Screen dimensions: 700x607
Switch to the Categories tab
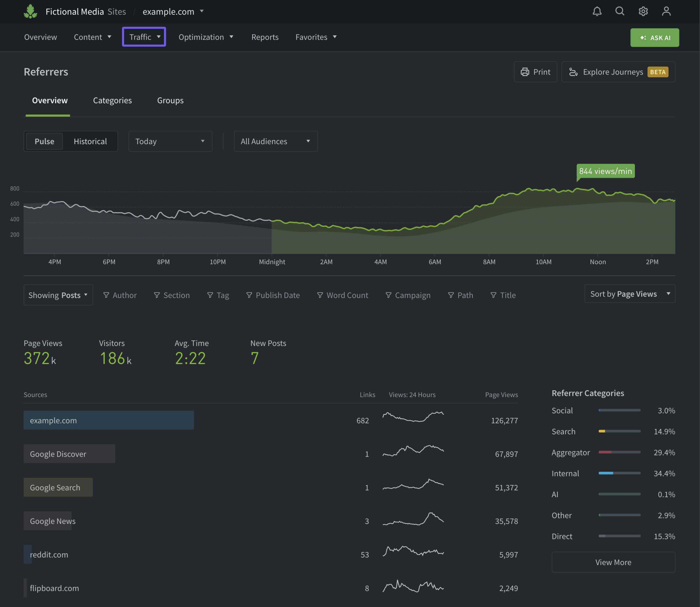[x=112, y=101]
